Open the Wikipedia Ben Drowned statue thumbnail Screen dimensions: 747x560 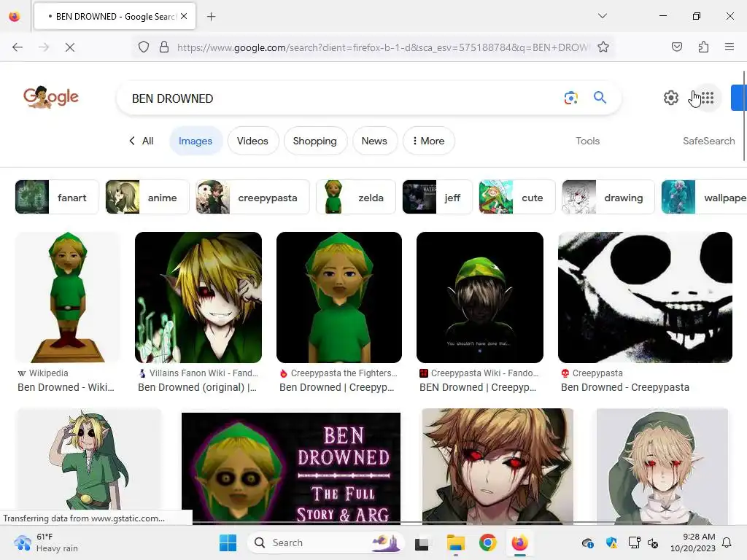(68, 297)
